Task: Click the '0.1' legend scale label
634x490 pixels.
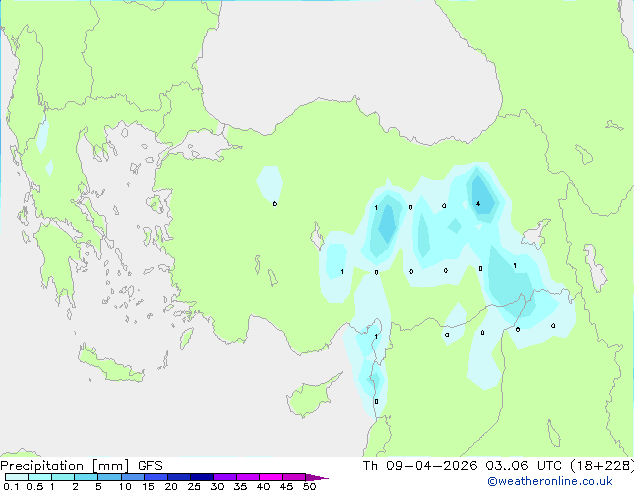Action: [11, 486]
